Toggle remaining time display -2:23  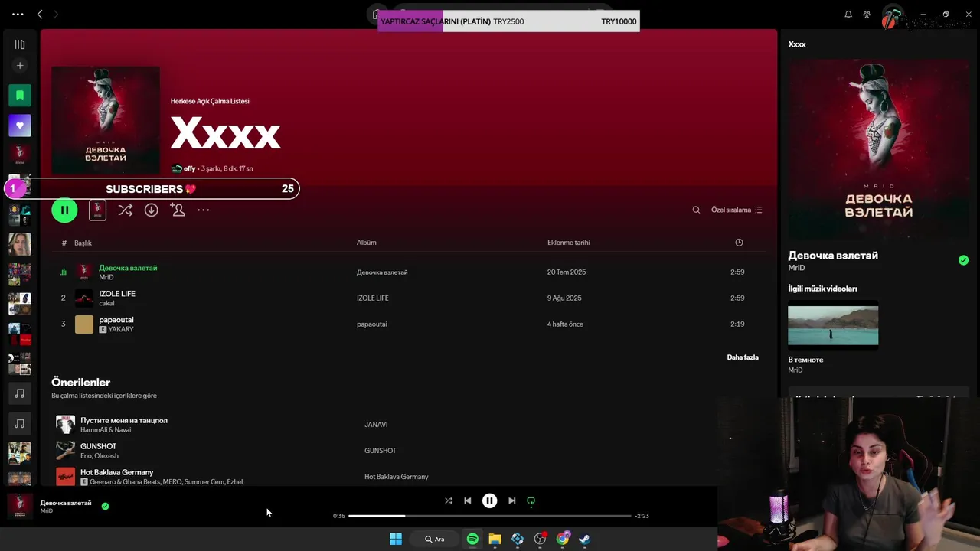tap(642, 516)
